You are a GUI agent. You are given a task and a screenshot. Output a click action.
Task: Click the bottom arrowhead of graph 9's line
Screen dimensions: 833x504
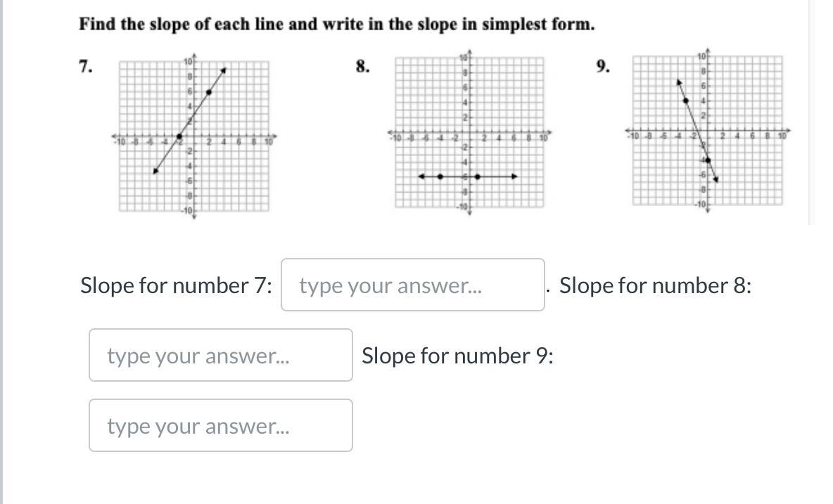[x=715, y=179]
